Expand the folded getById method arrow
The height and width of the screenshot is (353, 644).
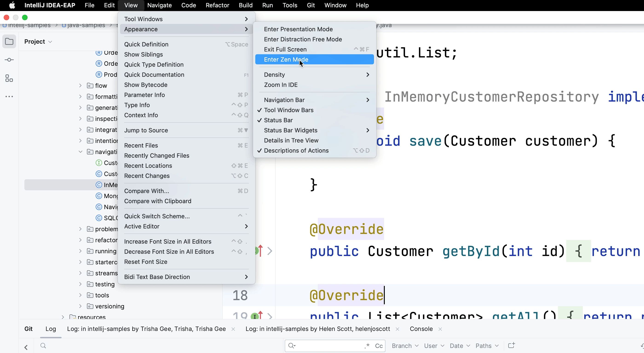point(270,251)
